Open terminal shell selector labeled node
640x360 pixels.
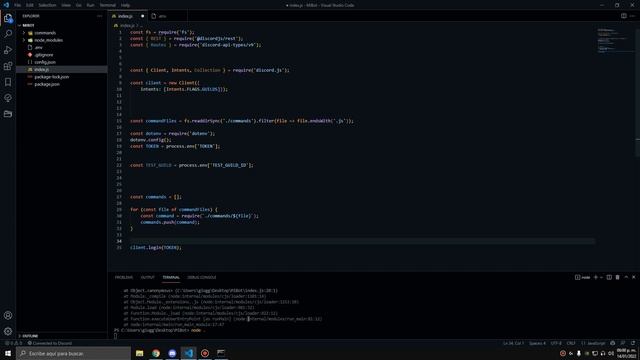(x=582, y=277)
